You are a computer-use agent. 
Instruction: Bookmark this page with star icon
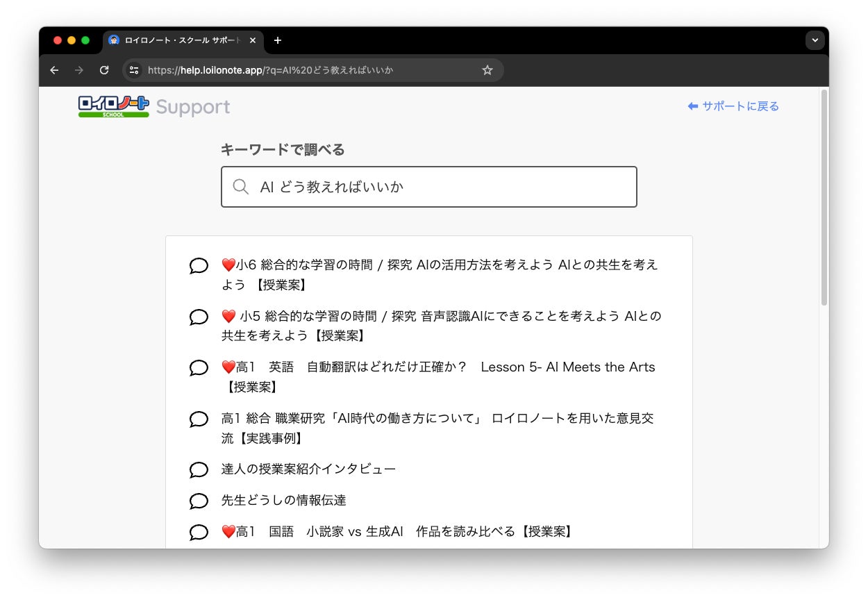[487, 70]
